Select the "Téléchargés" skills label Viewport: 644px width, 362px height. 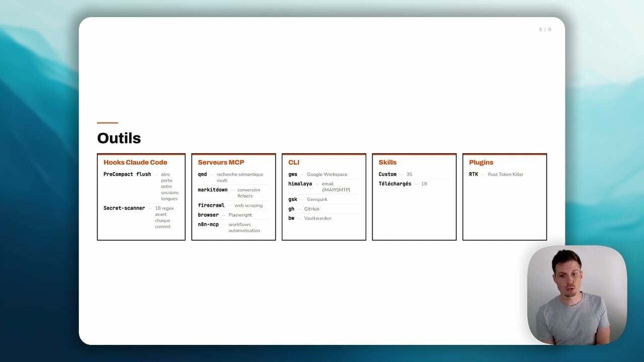pyautogui.click(x=395, y=184)
